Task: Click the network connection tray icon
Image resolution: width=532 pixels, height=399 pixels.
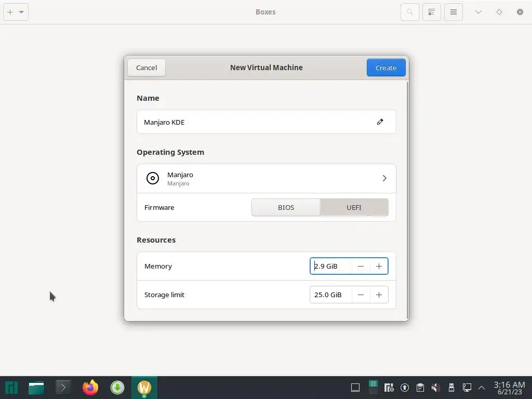Action: (x=467, y=388)
